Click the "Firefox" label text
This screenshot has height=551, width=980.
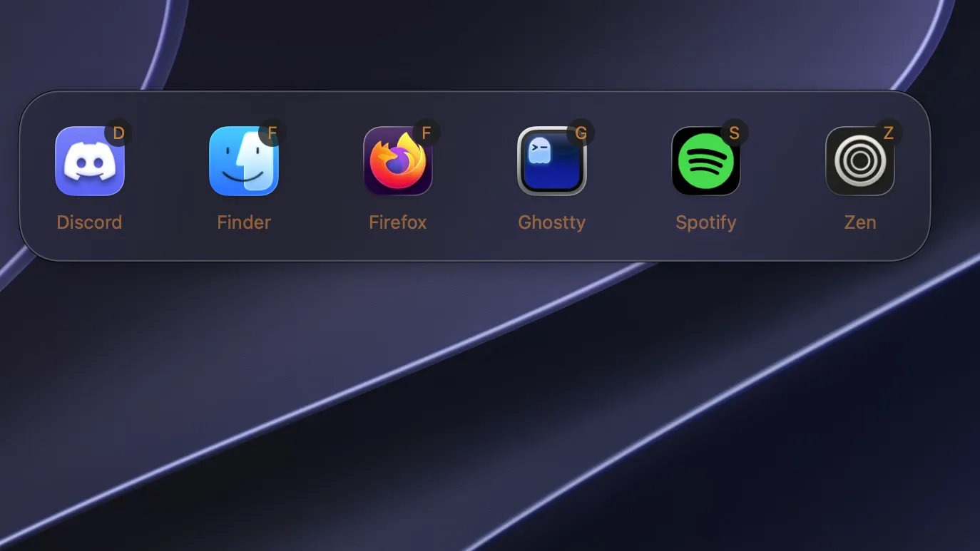point(398,222)
